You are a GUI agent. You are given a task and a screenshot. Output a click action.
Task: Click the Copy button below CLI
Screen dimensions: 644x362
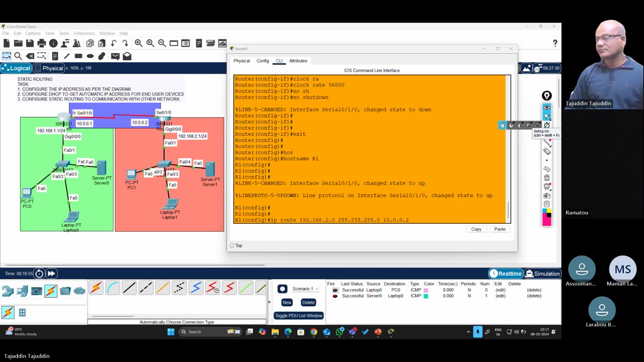click(x=476, y=229)
